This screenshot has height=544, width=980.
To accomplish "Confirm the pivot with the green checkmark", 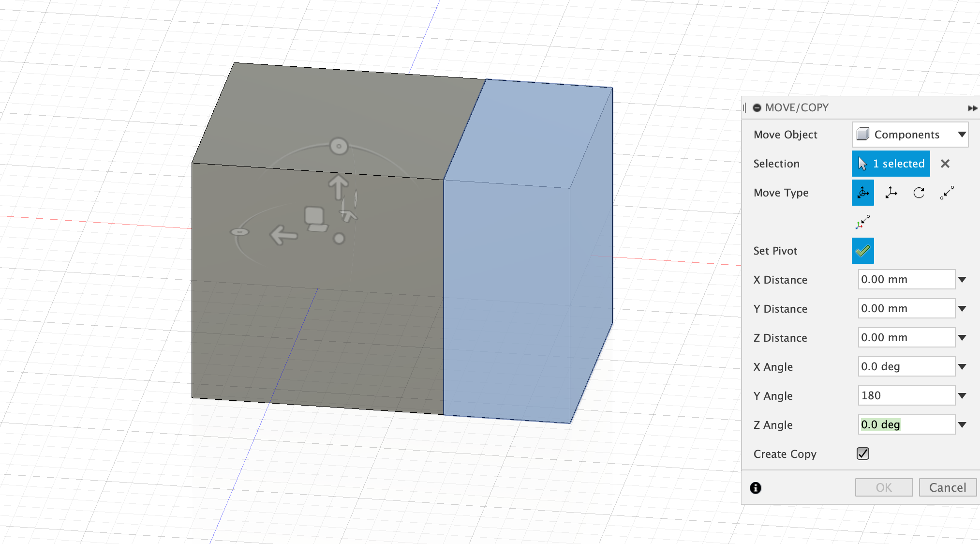I will coord(862,251).
